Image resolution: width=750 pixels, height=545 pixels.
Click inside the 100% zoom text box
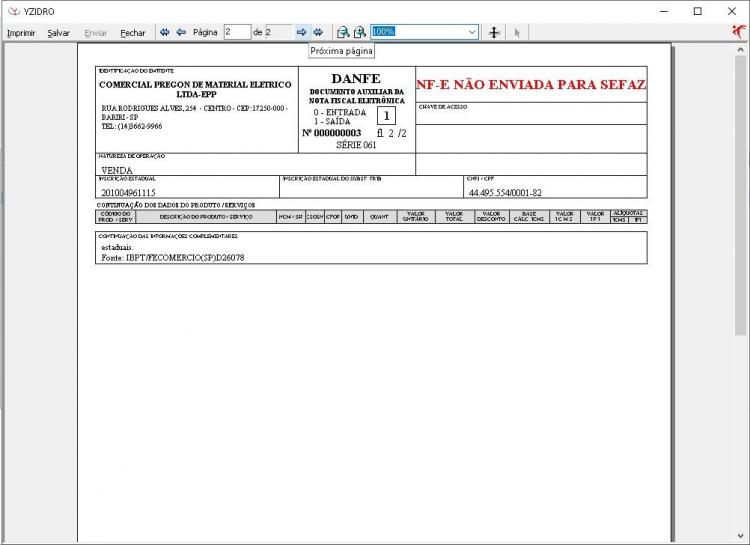click(x=419, y=32)
